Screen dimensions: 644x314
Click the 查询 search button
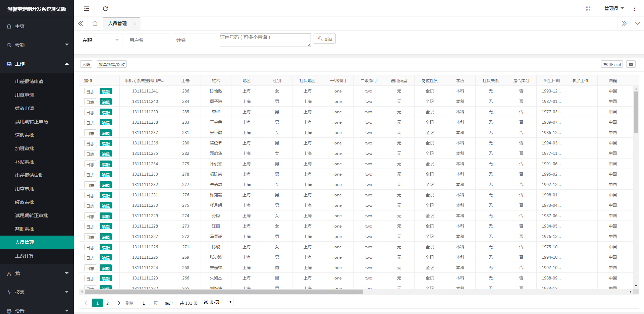[x=325, y=39]
